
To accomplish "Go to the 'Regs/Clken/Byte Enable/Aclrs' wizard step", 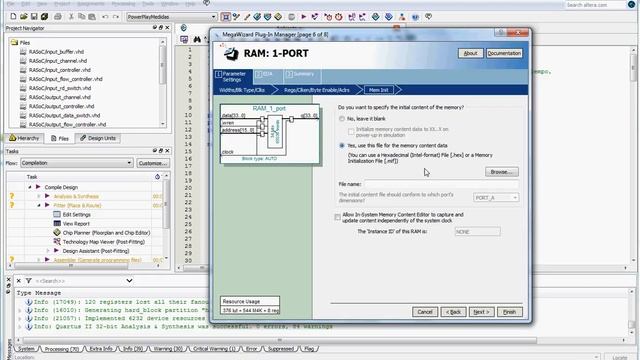I will pyautogui.click(x=317, y=90).
